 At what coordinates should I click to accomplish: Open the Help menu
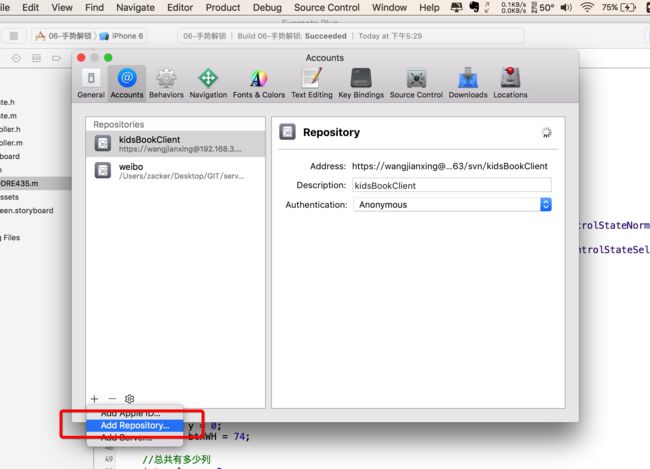tap(429, 7)
